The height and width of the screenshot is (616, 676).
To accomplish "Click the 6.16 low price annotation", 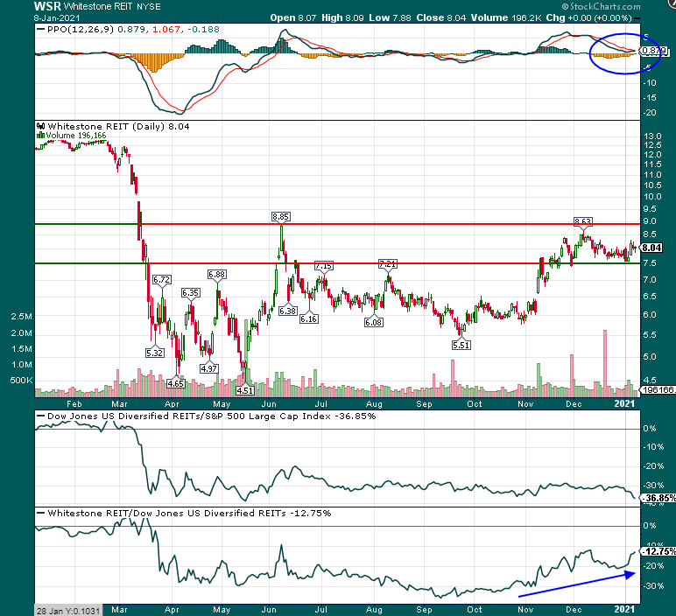I will pyautogui.click(x=309, y=319).
